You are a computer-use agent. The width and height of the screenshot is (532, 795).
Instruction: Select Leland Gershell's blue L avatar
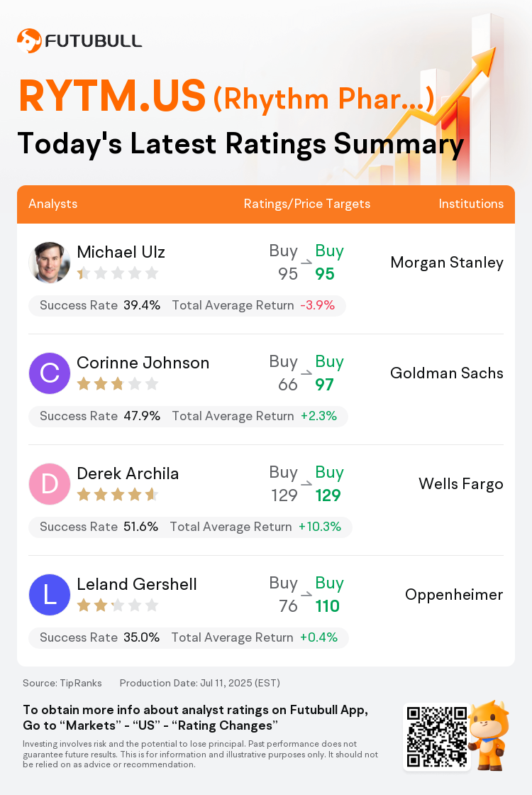(x=50, y=595)
